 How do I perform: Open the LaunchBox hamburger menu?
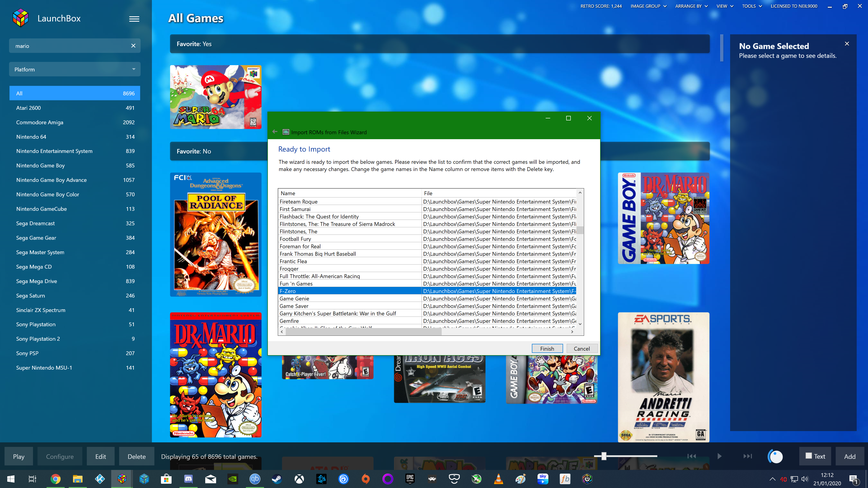pyautogui.click(x=134, y=19)
